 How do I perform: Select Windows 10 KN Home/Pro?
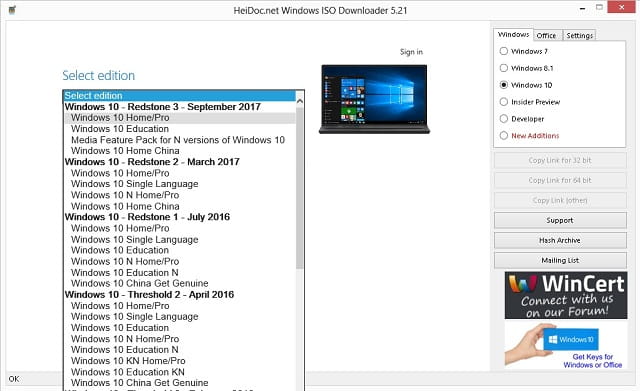pyautogui.click(x=180, y=361)
